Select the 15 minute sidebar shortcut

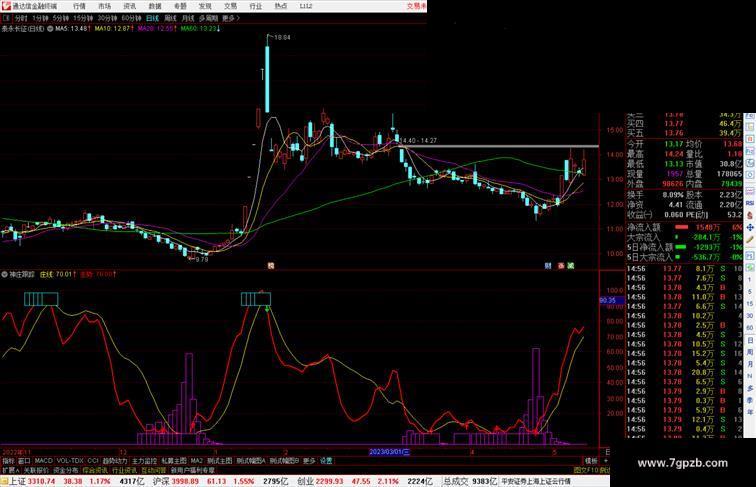coord(750,304)
